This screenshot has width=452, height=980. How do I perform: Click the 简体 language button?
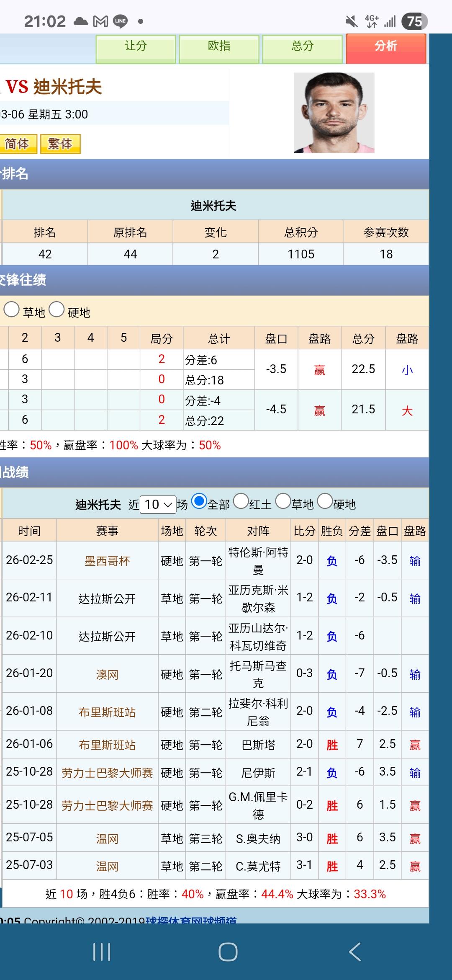coord(18,144)
